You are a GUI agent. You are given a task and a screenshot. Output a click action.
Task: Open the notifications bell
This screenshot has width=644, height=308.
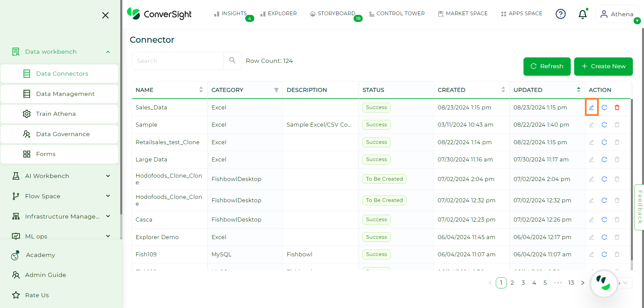(x=583, y=14)
